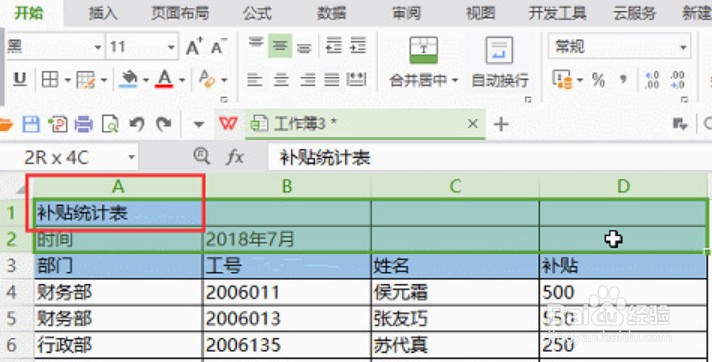Export to PDF icon
This screenshot has width=712, height=362.
[58, 124]
